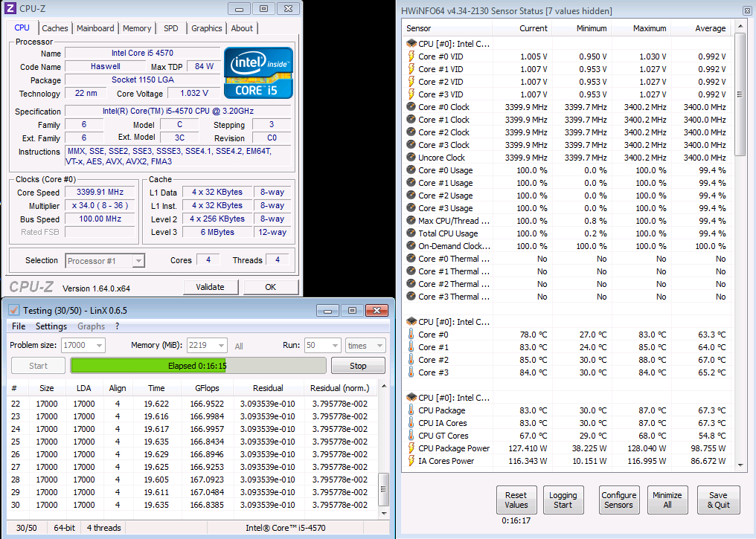Screen dimensions: 756x539
Task: Open the 'times' unit dropdown in LinX
Action: [x=379, y=346]
